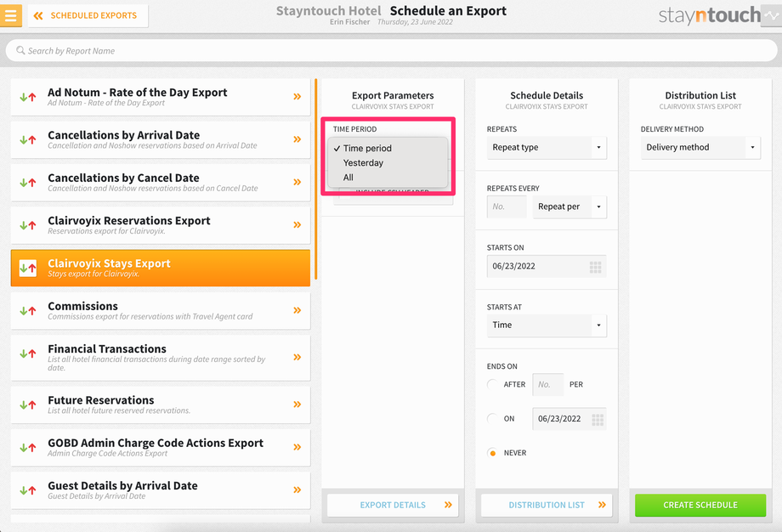The height and width of the screenshot is (532, 782).
Task: Click export arrows icon for GOBD Admin Charge Code
Action: click(28, 448)
